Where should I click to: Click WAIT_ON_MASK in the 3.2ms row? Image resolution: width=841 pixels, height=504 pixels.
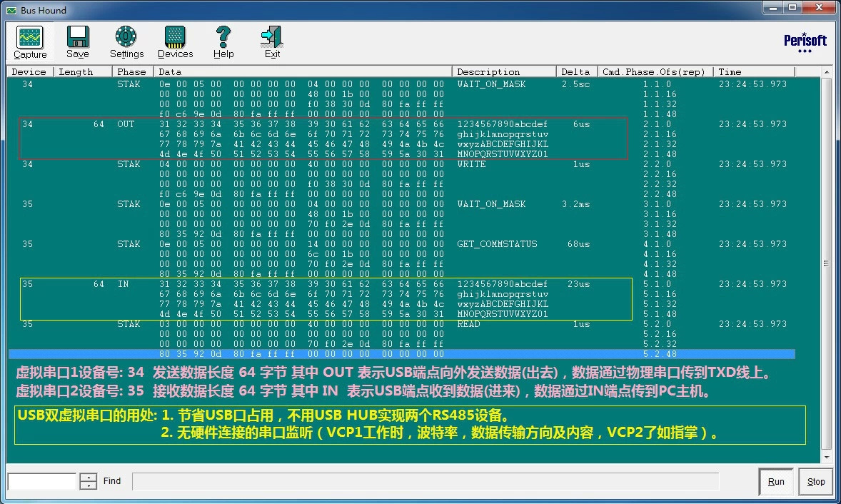click(491, 204)
